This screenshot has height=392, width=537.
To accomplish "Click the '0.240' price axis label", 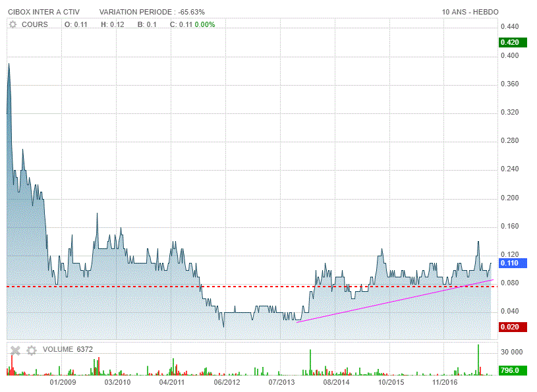I will click(509, 169).
